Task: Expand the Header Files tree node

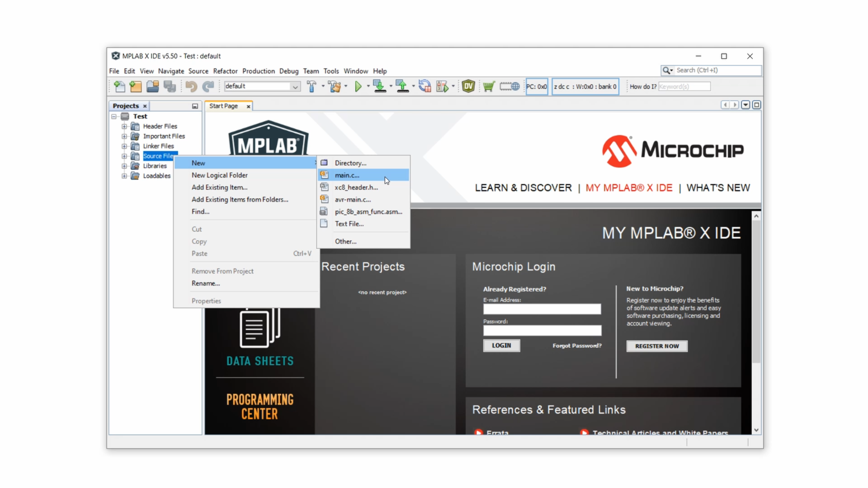Action: pyautogui.click(x=124, y=126)
